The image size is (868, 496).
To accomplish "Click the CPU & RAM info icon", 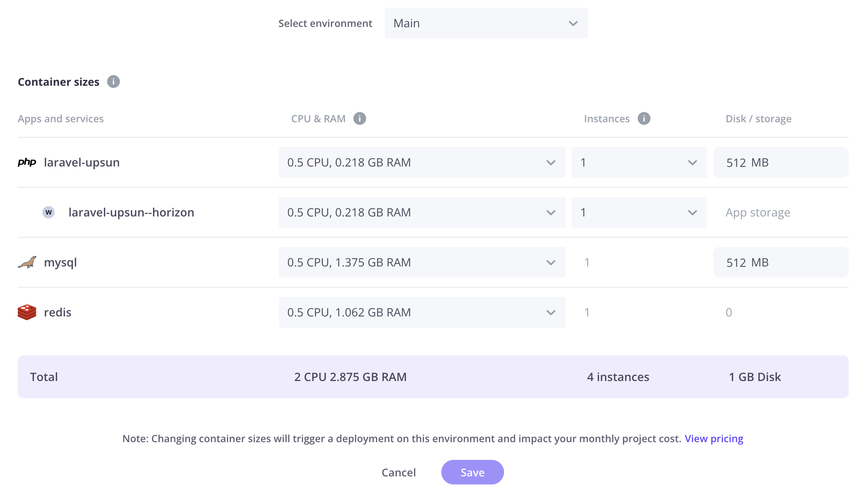I will click(x=360, y=118).
